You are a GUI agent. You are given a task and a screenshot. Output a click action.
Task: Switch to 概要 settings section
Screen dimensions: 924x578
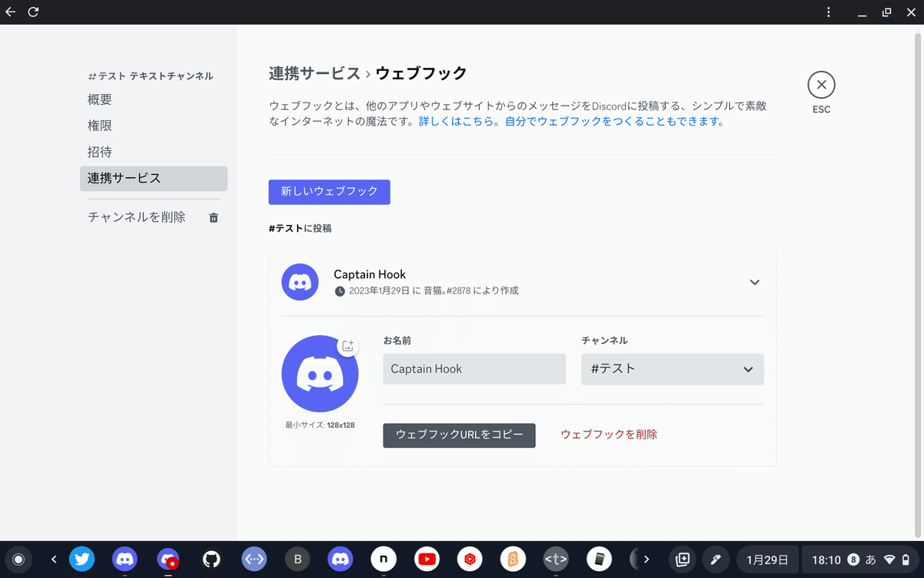click(99, 99)
